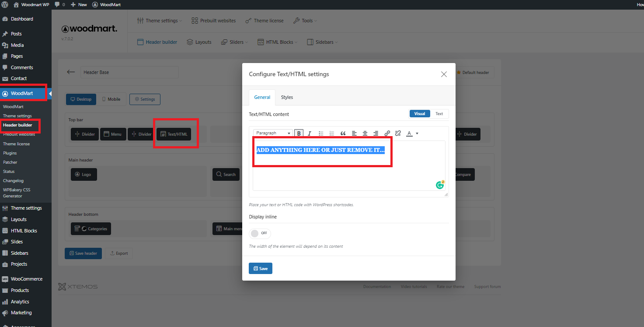Open the header Settings button
644x327 pixels.
[145, 99]
